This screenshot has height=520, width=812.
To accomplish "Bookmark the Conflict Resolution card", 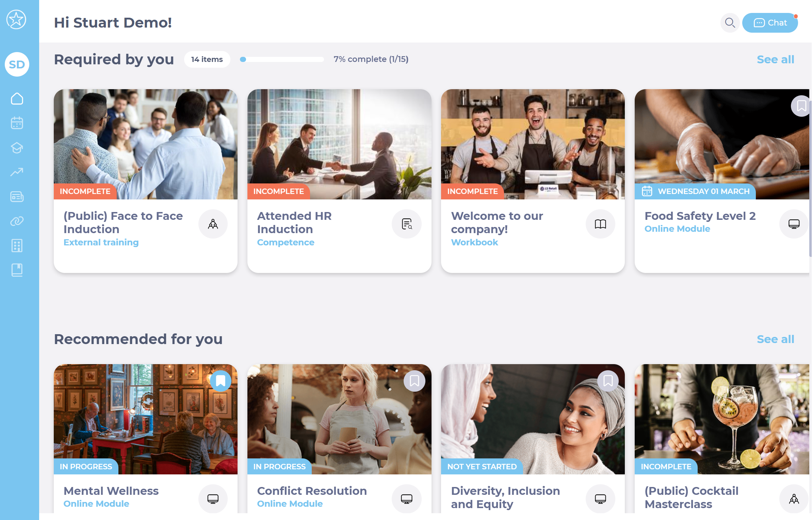I will (x=414, y=381).
